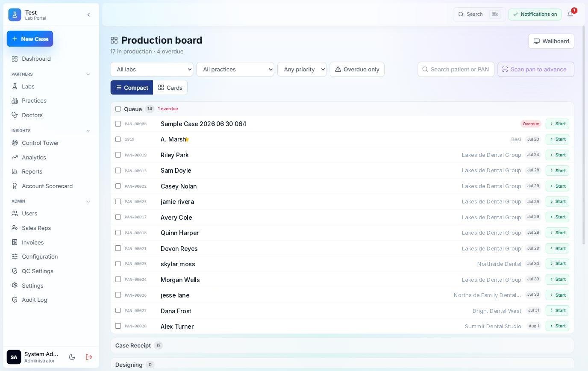Click the Control Tower radar icon
This screenshot has height=371, width=588.
(15, 143)
